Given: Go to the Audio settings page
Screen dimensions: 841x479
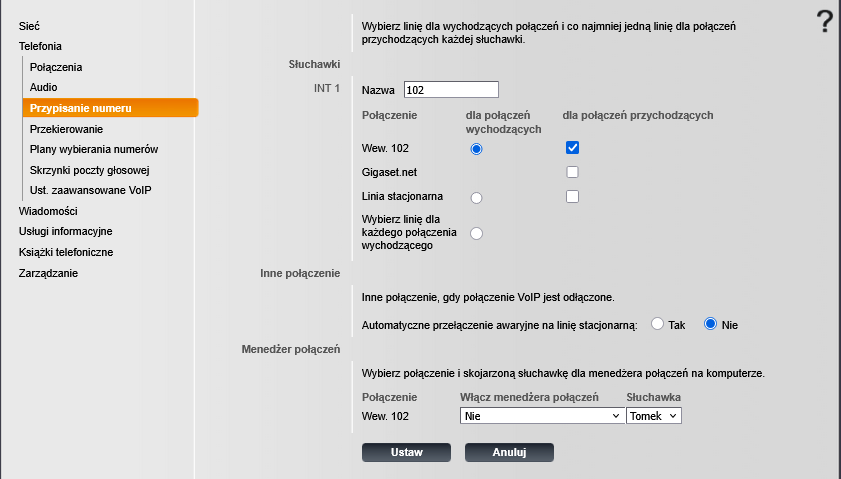Looking at the screenshot, I should pos(44,87).
